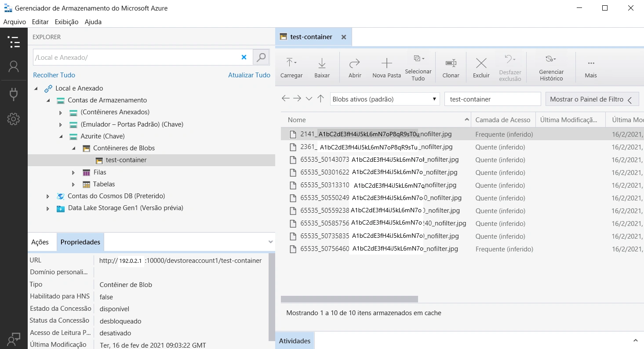Click test-container blob container icon in tree
This screenshot has height=349, width=644.
coord(99,160)
